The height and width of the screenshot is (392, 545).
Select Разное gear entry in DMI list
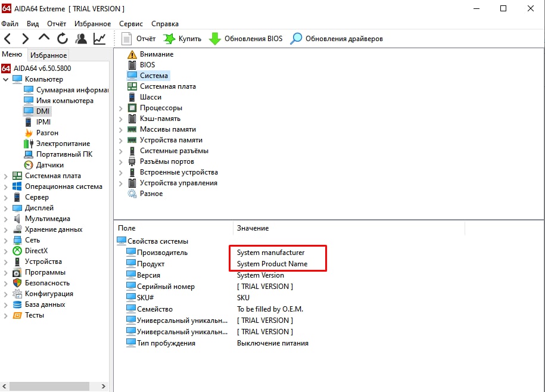pyautogui.click(x=145, y=194)
